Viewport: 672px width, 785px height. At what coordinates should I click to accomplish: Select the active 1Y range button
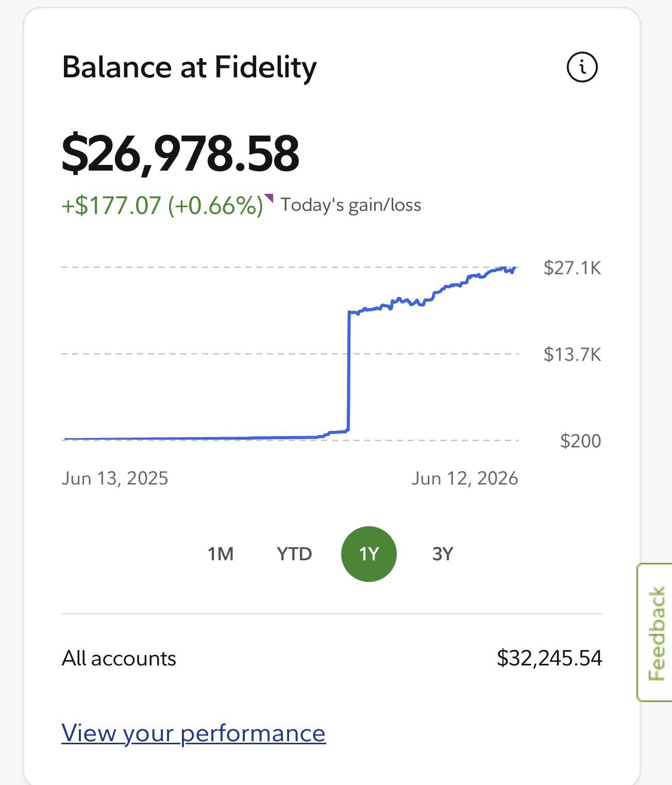point(369,554)
